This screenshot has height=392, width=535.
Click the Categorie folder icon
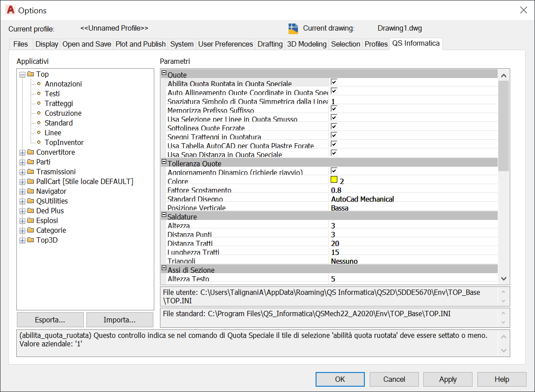[x=31, y=230]
